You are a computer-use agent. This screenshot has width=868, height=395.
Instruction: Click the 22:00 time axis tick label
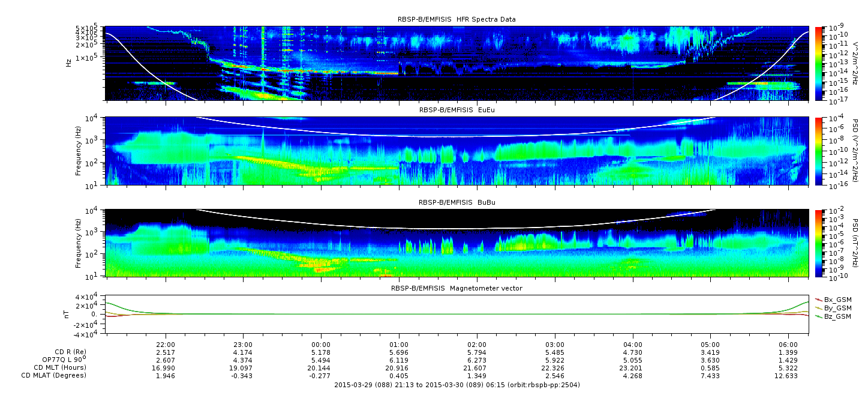tap(166, 345)
